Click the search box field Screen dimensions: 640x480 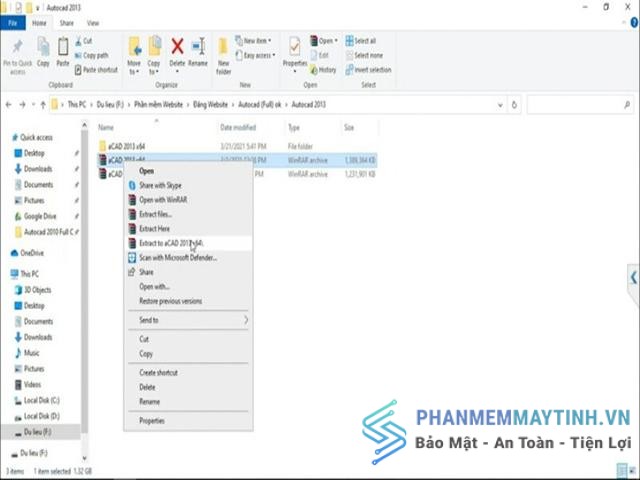point(580,105)
